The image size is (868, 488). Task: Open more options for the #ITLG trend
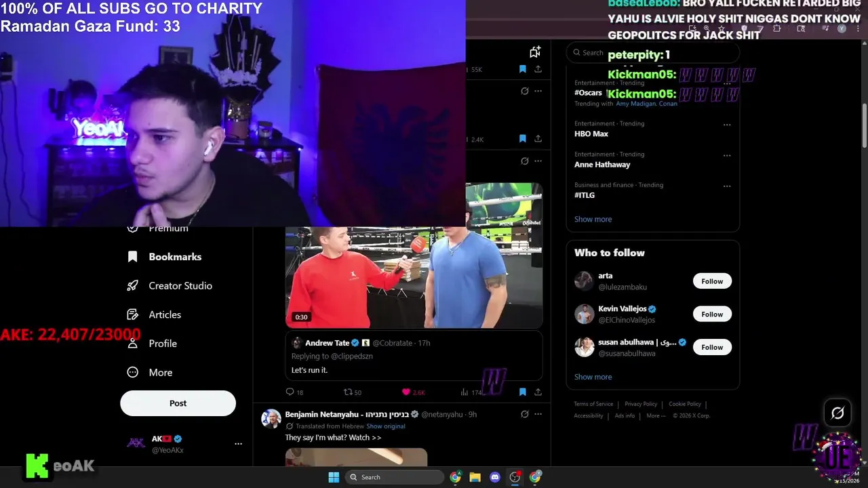coord(727,186)
